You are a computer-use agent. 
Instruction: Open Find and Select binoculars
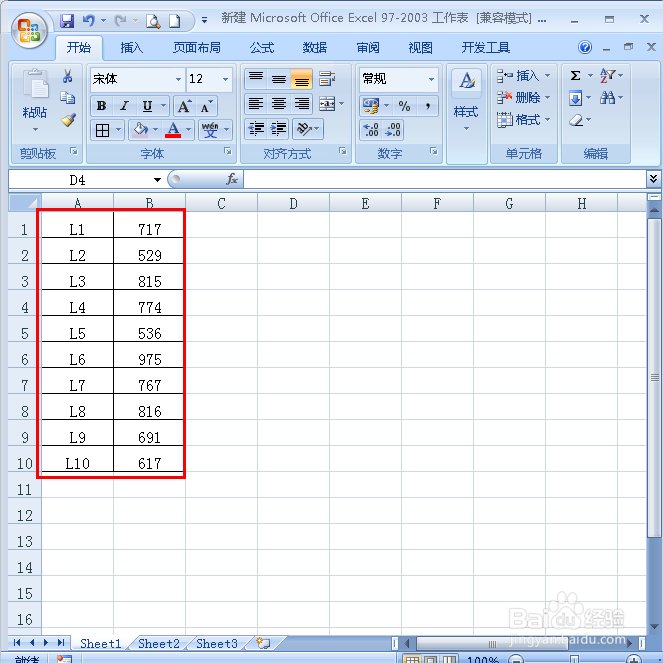coord(607,98)
